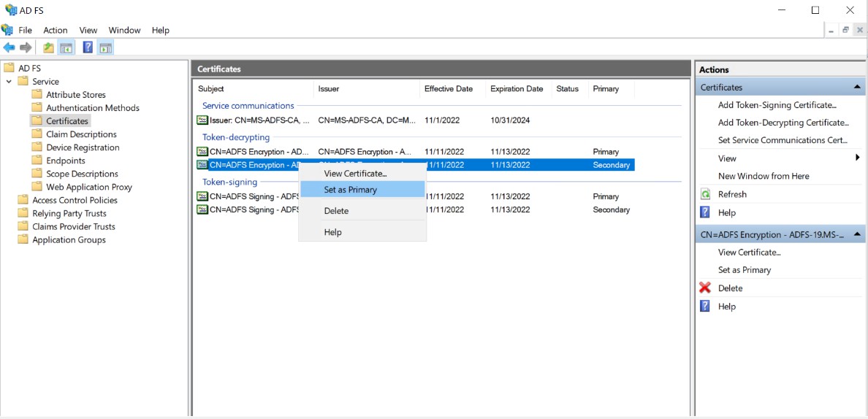Click the Token-decrypting group heading
This screenshot has width=868, height=419.
[236, 137]
